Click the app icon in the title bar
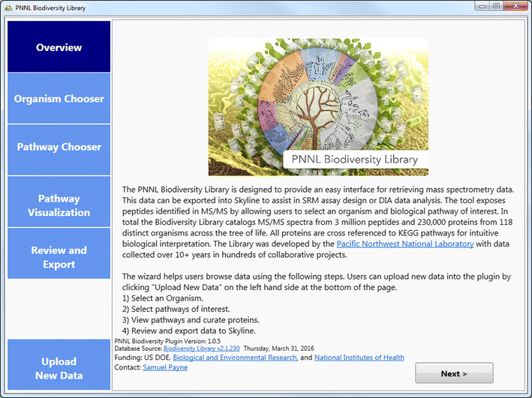 pyautogui.click(x=8, y=7)
